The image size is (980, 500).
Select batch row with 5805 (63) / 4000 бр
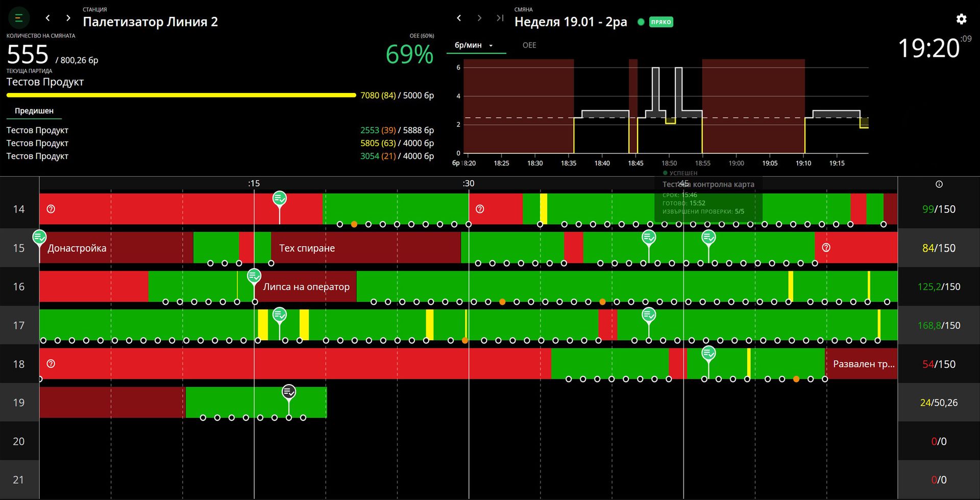coord(220,143)
